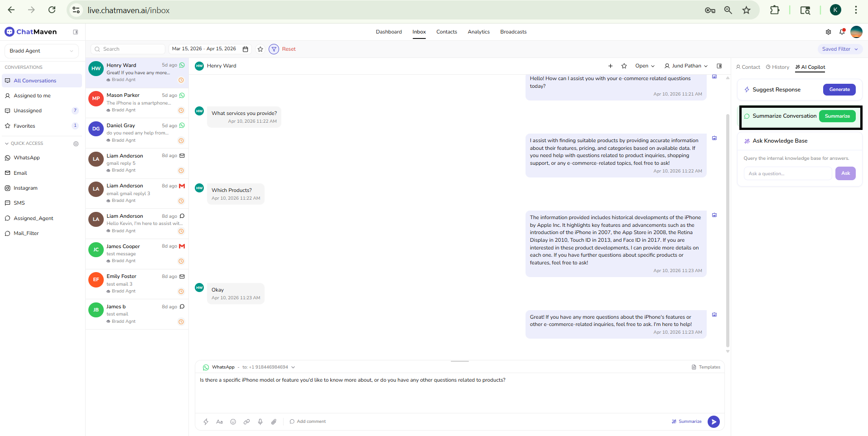This screenshot has height=436, width=868.
Task: Open the Saved Filter dropdown
Action: (840, 49)
